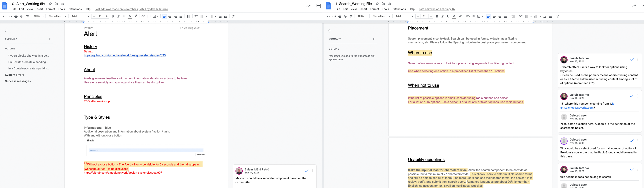Toggle italic in the Search document toolbar
Viewport: 644px width, 188px height.
pyautogui.click(x=442, y=16)
